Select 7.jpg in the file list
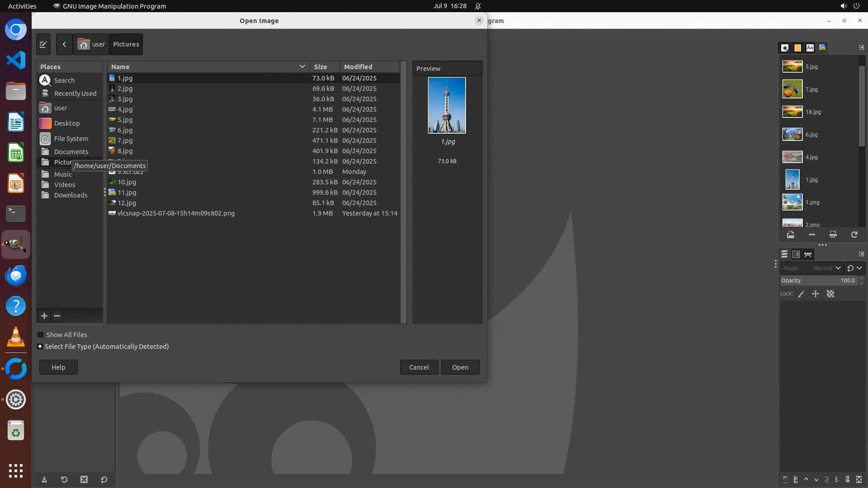Viewport: 868px width, 488px height. coord(125,141)
